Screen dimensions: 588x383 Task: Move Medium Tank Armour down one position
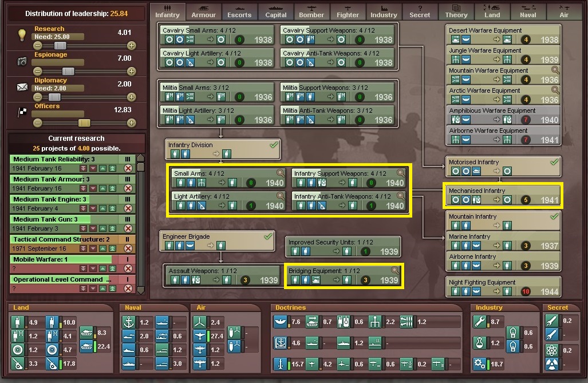[93, 189]
